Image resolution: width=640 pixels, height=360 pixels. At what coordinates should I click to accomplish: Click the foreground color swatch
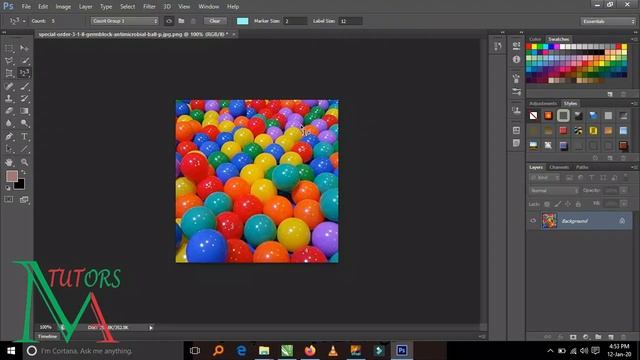click(x=12, y=176)
